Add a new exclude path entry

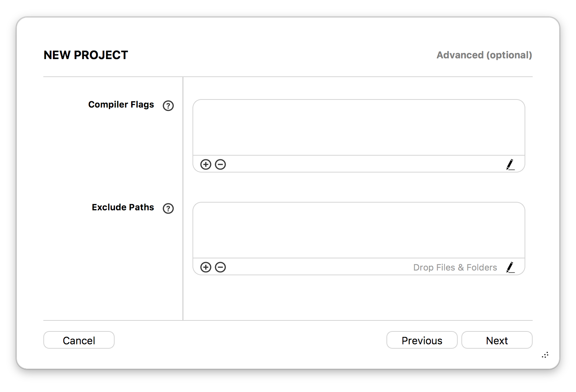tap(206, 267)
